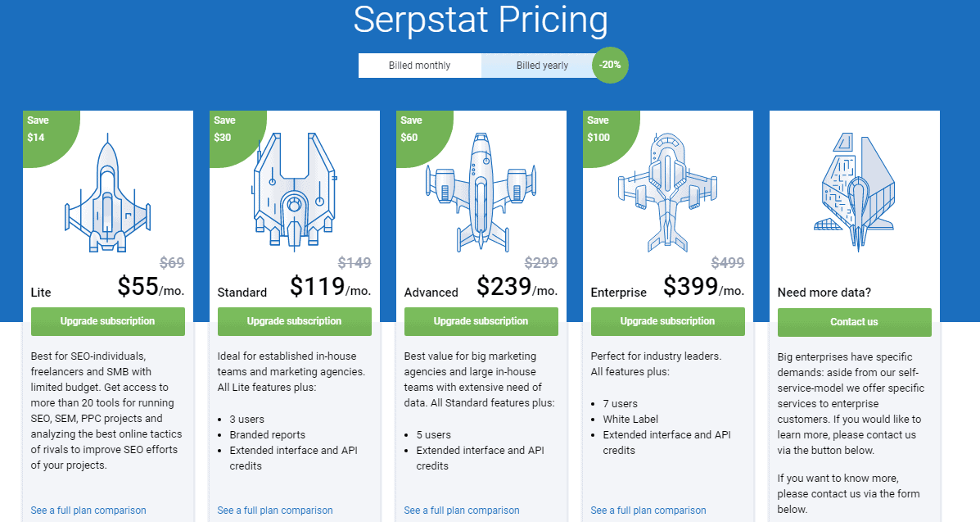Open full plan comparison under Standard
Screen dimensions: 980x522
(x=275, y=511)
